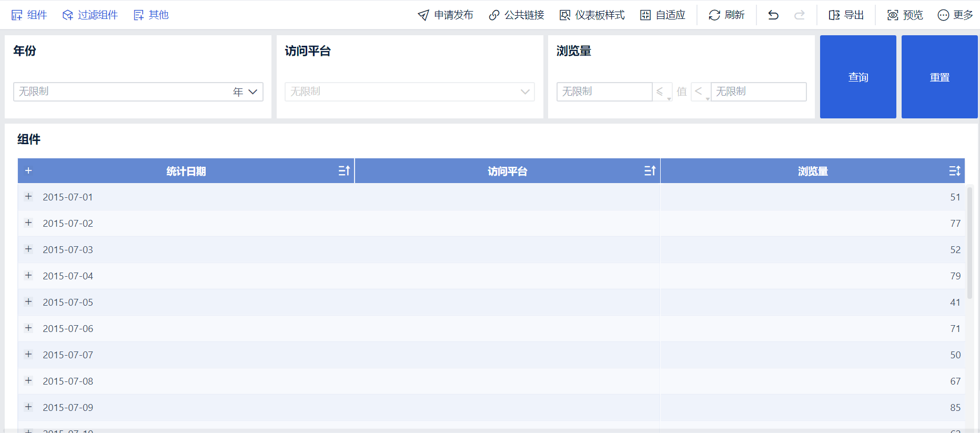Screen dimensions: 980x433
Task: Open the 组件 toolbar menu
Action: (x=29, y=15)
